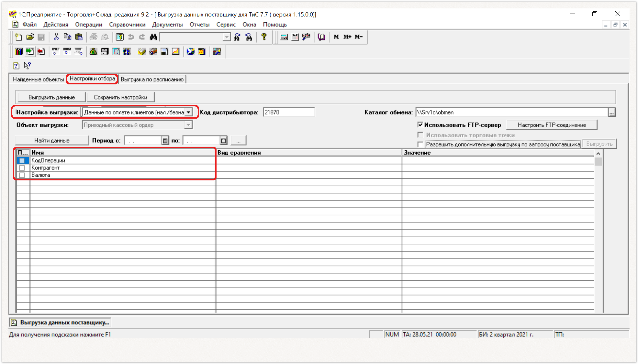Click the Copy toolbar icon
This screenshot has width=638, height=364.
(67, 37)
